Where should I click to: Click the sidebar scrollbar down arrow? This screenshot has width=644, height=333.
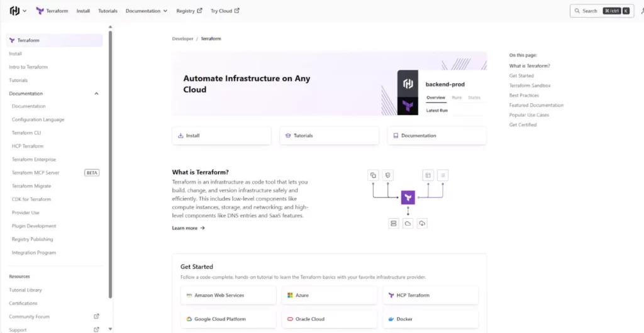111,329
